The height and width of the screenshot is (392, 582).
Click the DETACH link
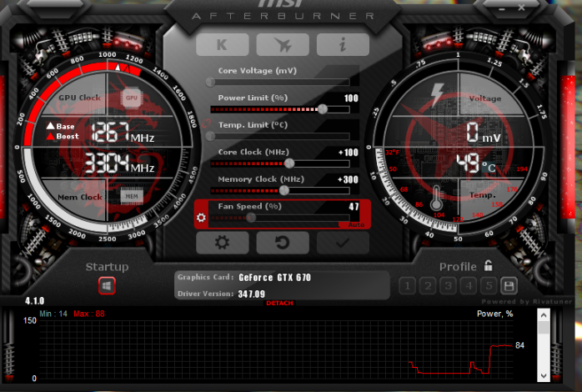pyautogui.click(x=279, y=304)
